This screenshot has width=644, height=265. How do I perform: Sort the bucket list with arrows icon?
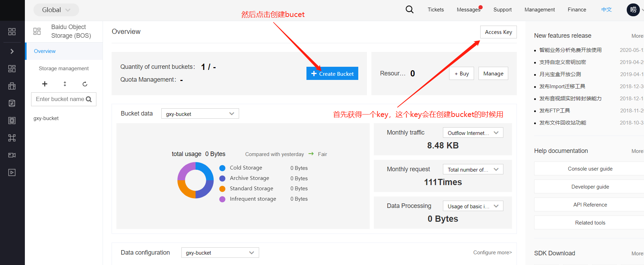[x=65, y=84]
